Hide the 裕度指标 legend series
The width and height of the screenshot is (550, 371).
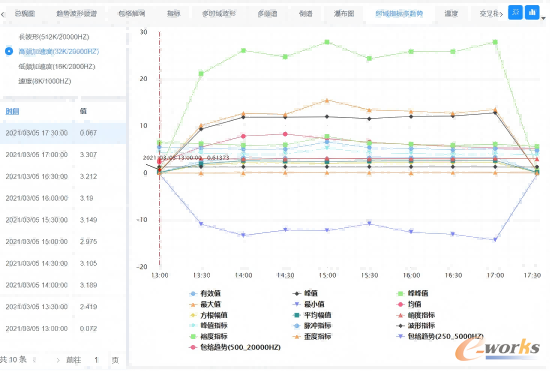(x=208, y=336)
